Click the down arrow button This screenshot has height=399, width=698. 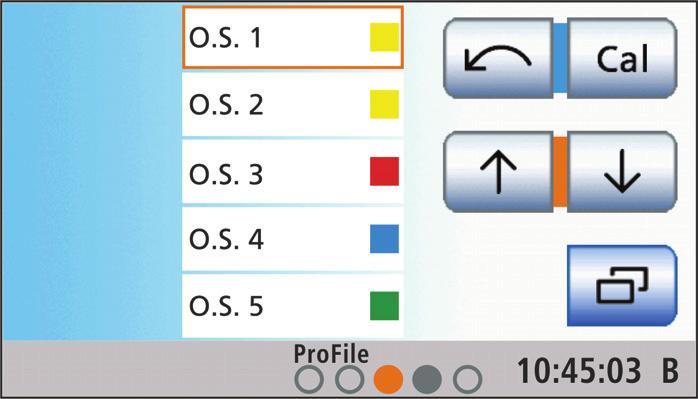coord(622,171)
